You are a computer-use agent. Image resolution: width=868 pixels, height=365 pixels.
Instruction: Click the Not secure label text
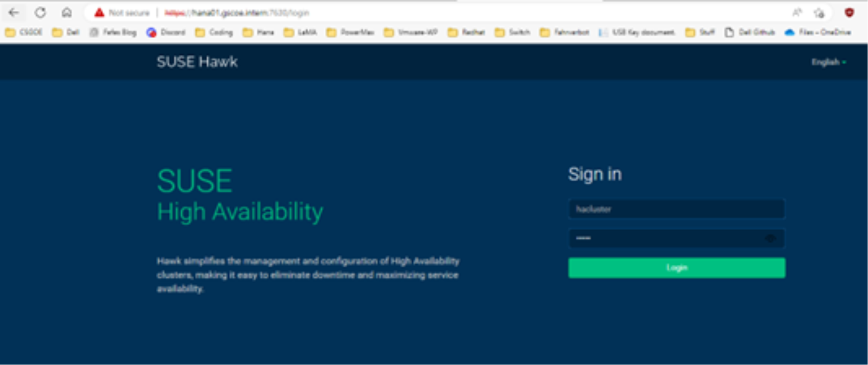[x=129, y=13]
